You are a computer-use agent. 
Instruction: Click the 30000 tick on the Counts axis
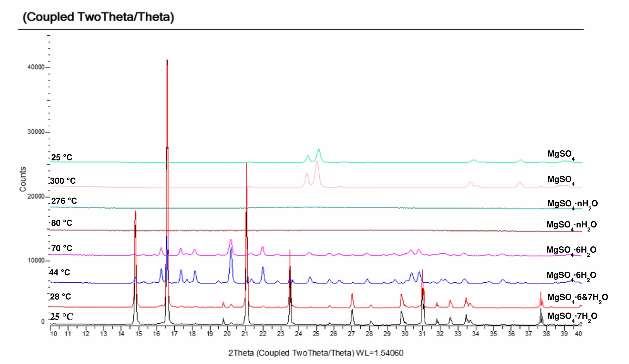pos(36,132)
